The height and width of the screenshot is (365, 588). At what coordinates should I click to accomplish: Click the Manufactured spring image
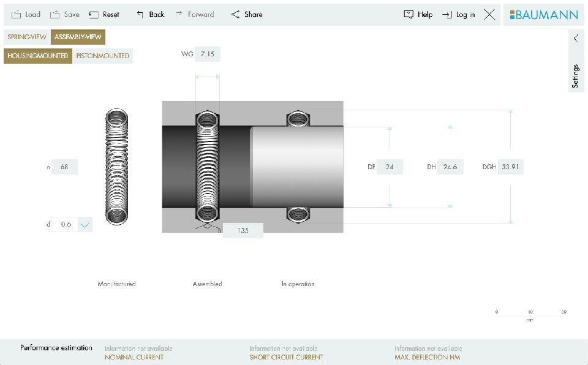pos(116,167)
